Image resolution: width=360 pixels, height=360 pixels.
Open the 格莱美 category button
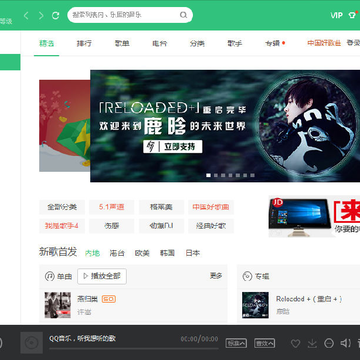(161, 207)
